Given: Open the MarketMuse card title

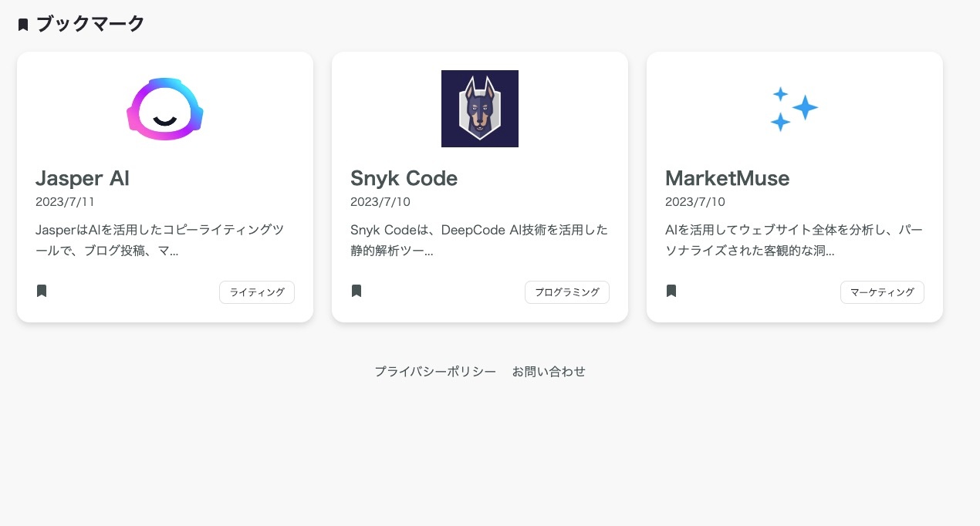Looking at the screenshot, I should (728, 178).
